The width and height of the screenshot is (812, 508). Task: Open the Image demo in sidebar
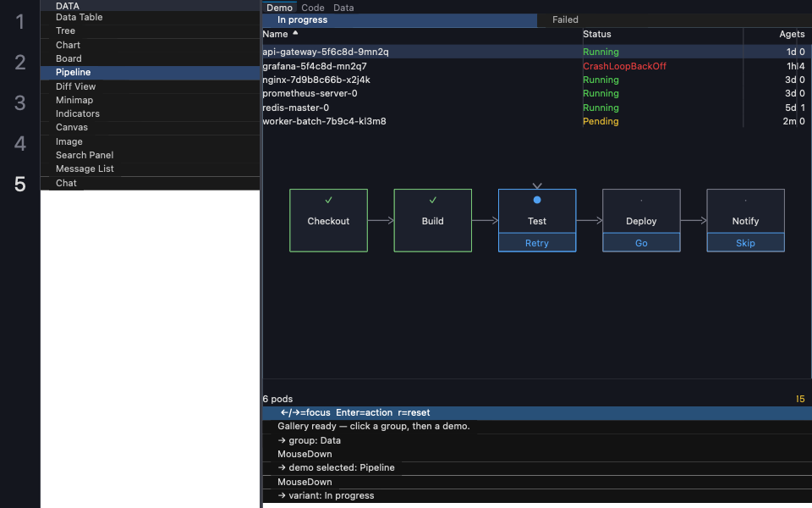pyautogui.click(x=151, y=141)
